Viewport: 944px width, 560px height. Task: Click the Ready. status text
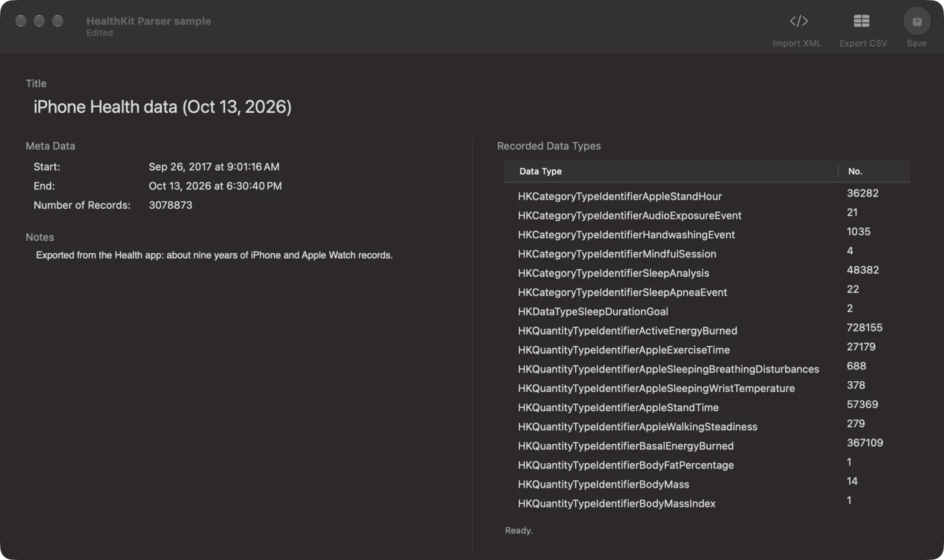coord(519,530)
